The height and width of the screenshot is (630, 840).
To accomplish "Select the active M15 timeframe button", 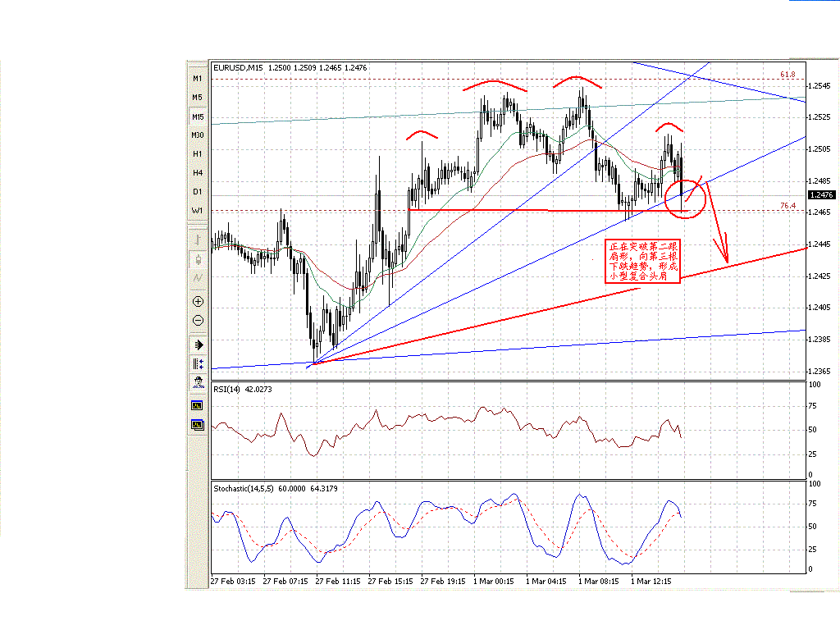I will coord(198,116).
